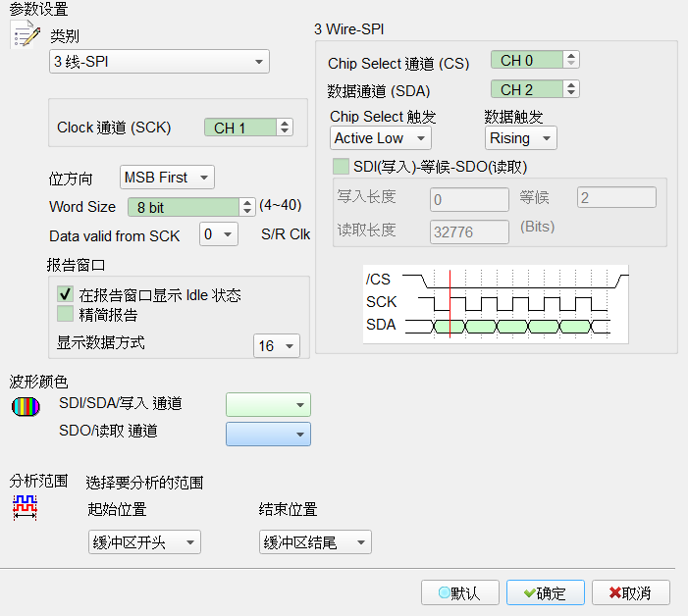
Task: Click the 确定 button
Action: [546, 592]
